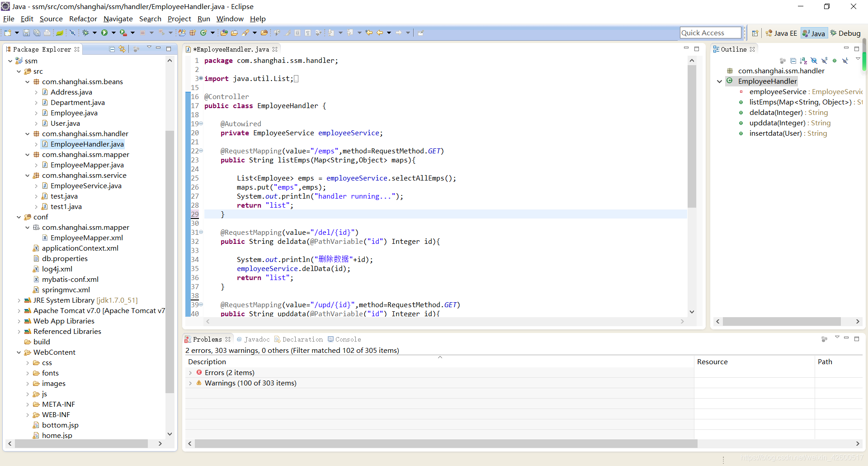The height and width of the screenshot is (466, 868).
Task: Collapse all in Package Explorer
Action: [x=112, y=49]
